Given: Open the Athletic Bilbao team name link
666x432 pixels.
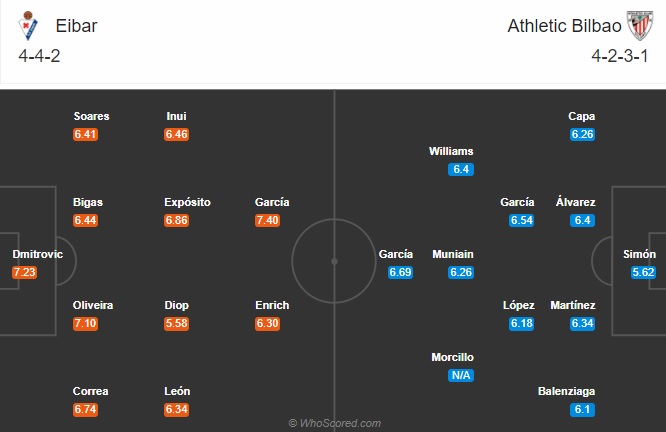Looking at the screenshot, I should (x=564, y=26).
